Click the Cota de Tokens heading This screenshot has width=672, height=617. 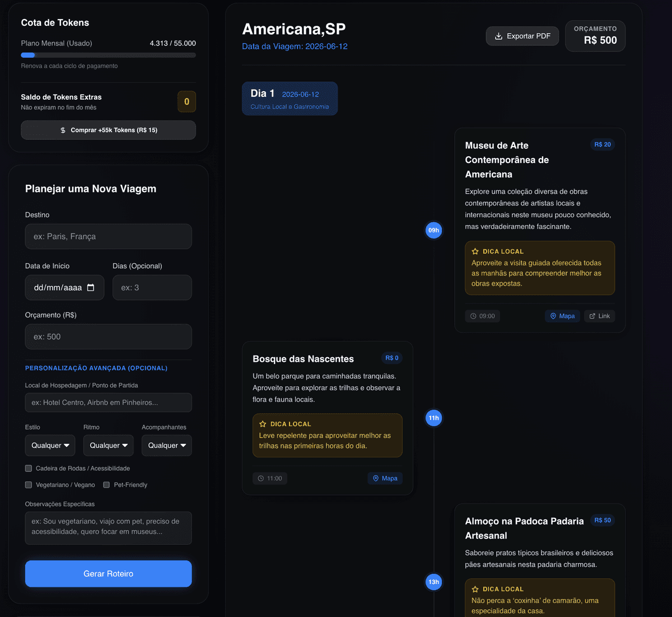click(55, 23)
